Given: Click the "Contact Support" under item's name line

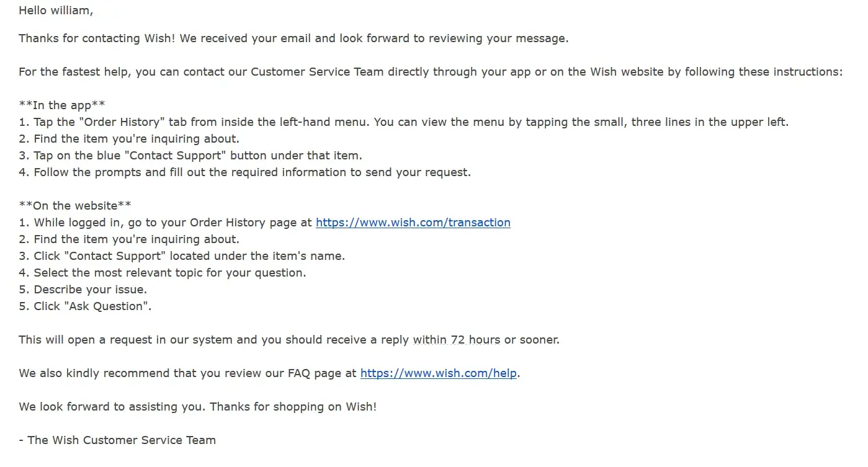Looking at the screenshot, I should 182,256.
